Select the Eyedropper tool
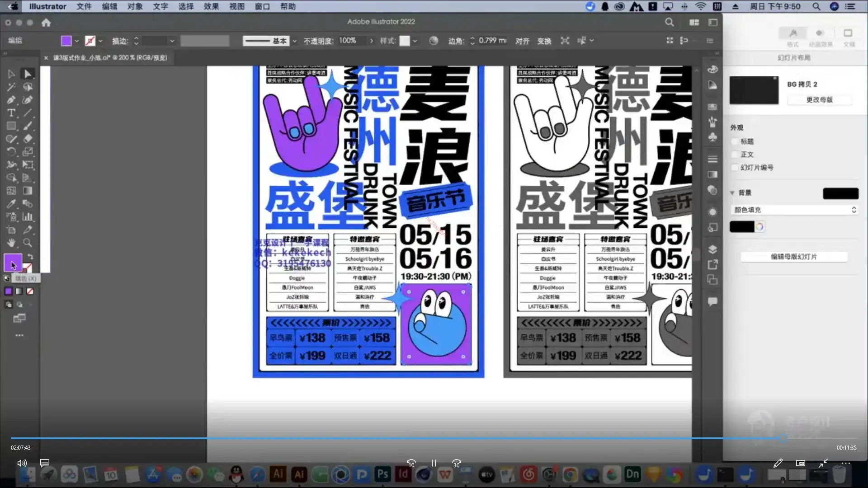 point(11,204)
